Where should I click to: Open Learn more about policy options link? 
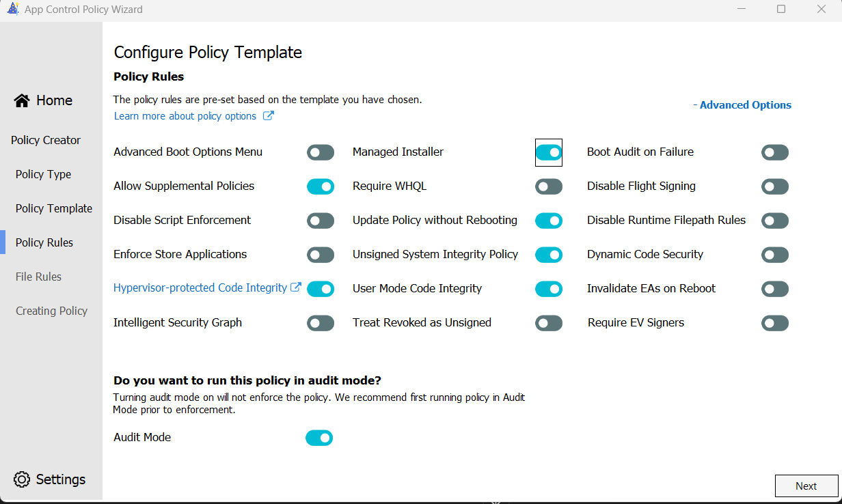[185, 116]
